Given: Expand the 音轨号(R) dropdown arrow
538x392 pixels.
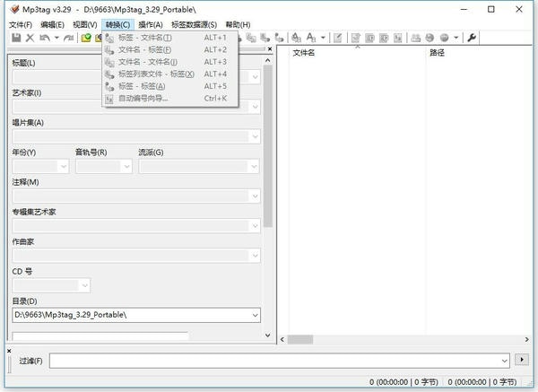Looking at the screenshot, I should 126,167.
